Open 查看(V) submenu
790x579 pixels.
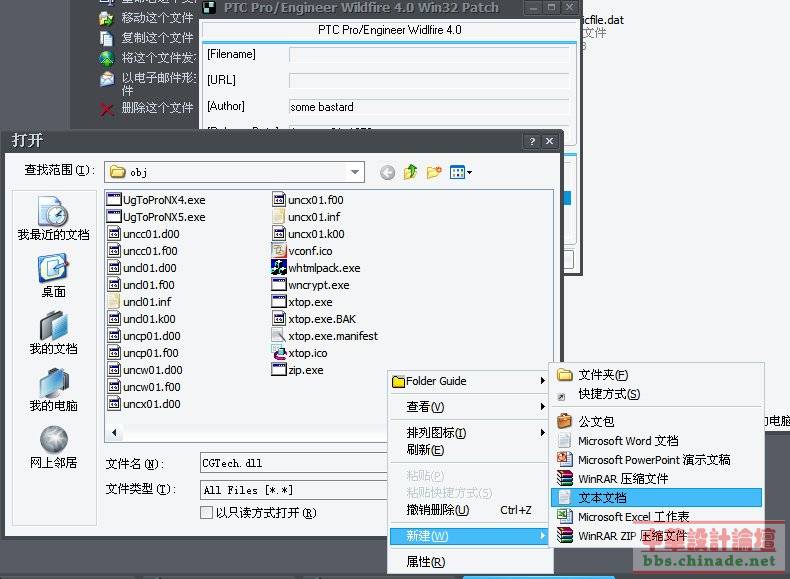pos(469,407)
